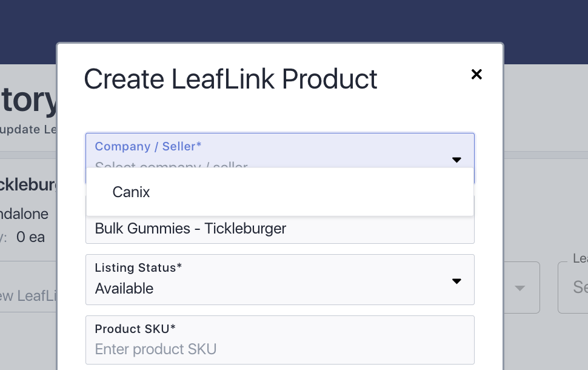Screen dimensions: 588x370
Task: Focus the Product SKU input field
Action: [x=279, y=349]
